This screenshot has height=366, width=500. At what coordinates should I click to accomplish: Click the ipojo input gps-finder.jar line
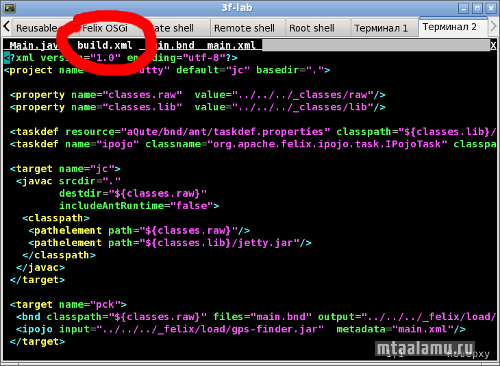pyautogui.click(x=241, y=329)
